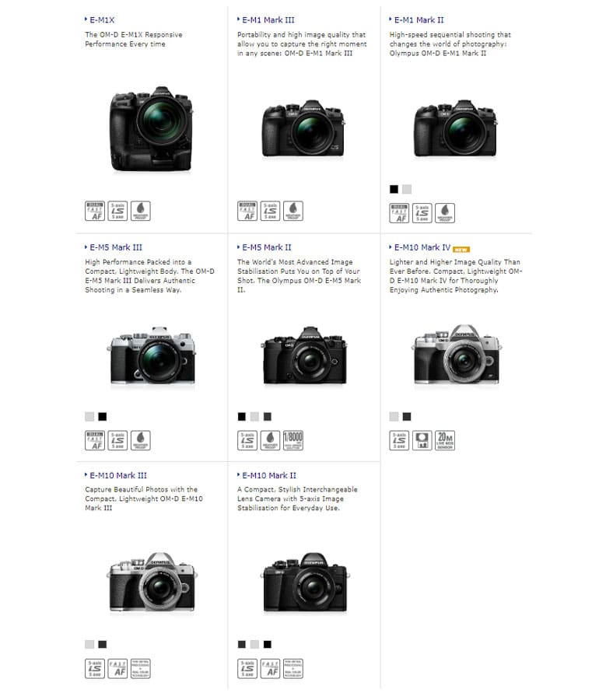Open the E-M1 Mark III title link

[x=268, y=20]
